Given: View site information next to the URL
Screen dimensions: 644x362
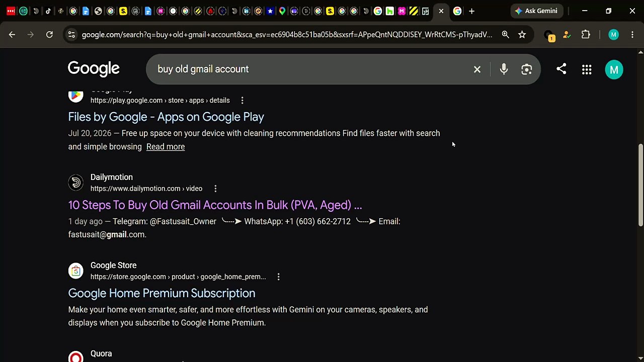Looking at the screenshot, I should pyautogui.click(x=71, y=35).
